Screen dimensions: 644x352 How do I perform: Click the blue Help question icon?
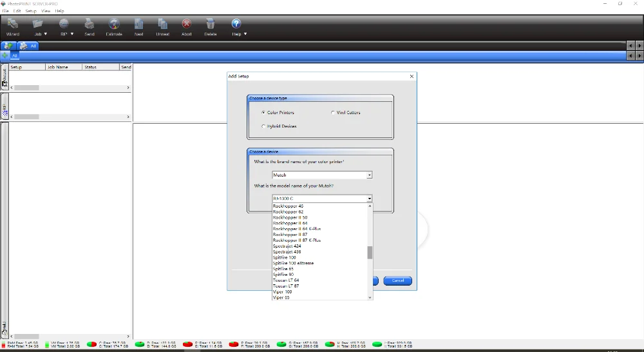[236, 24]
